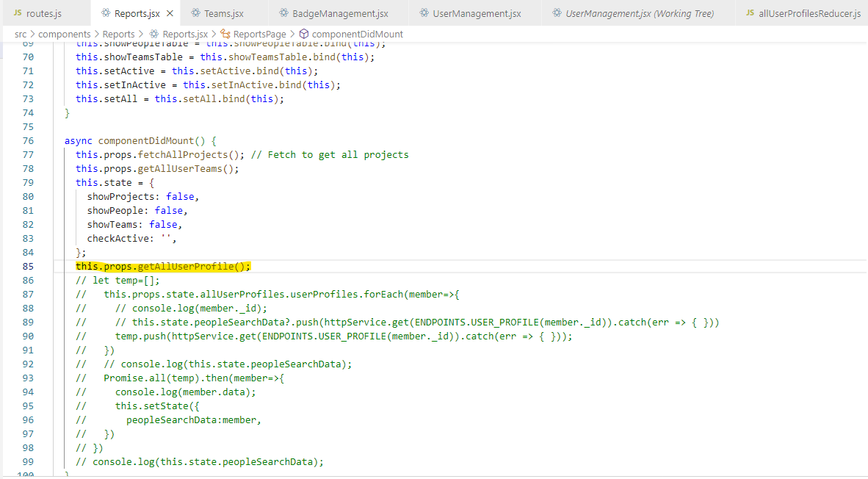Click line number 85 in gutter
This screenshot has height=479, width=868.
(28, 267)
